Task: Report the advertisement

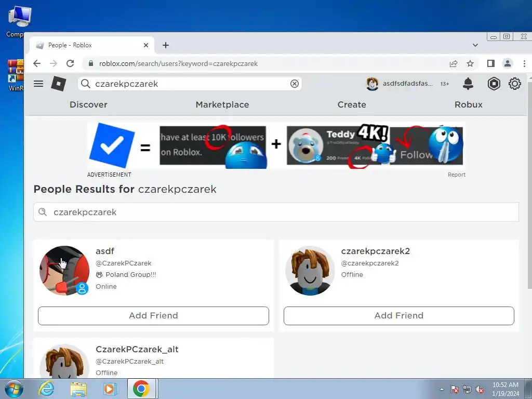Action: (x=456, y=175)
